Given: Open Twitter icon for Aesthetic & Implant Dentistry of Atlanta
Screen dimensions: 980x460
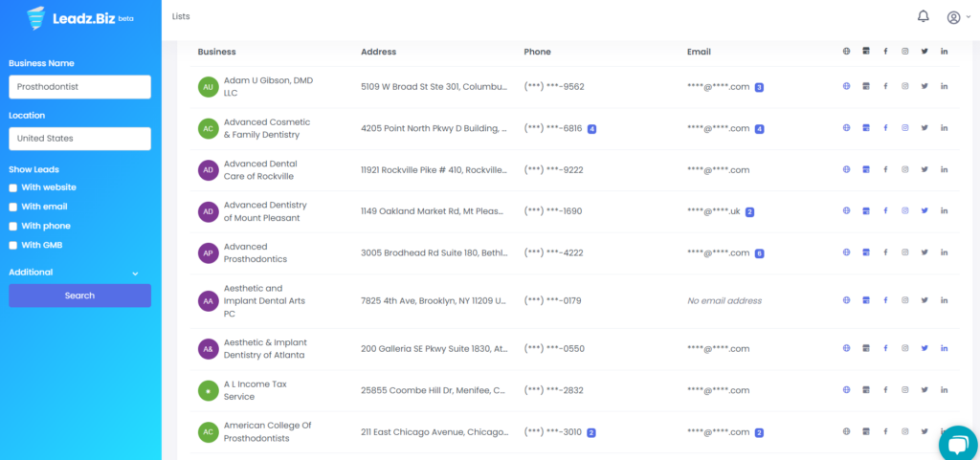Looking at the screenshot, I should pos(924,348).
